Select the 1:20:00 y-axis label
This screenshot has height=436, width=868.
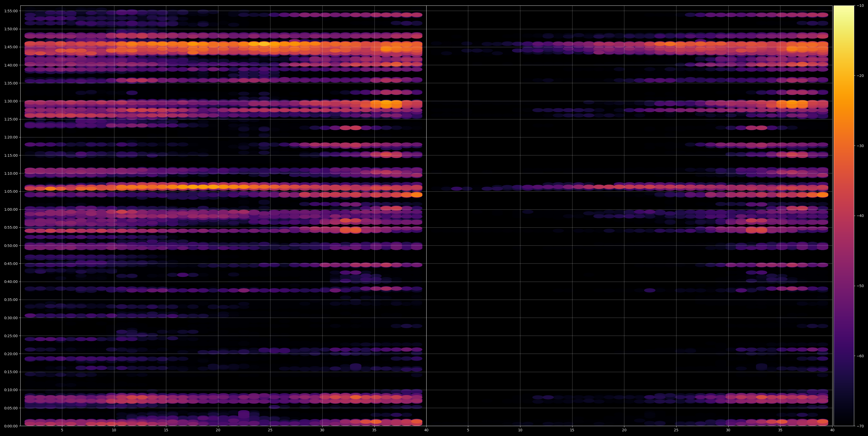11,137
